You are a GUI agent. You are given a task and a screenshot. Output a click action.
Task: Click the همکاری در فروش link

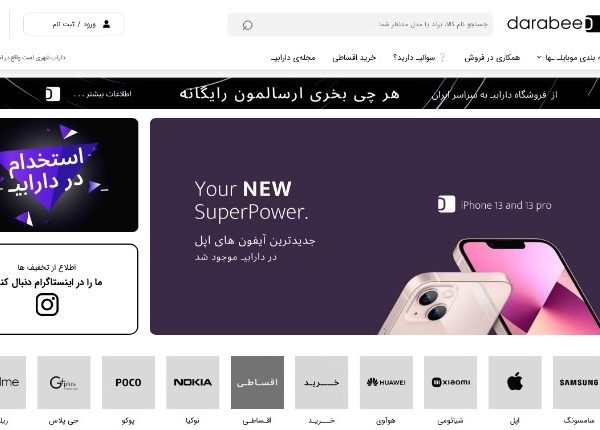(x=492, y=58)
